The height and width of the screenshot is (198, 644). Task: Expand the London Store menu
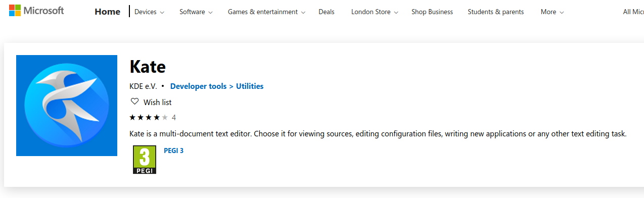(x=375, y=12)
